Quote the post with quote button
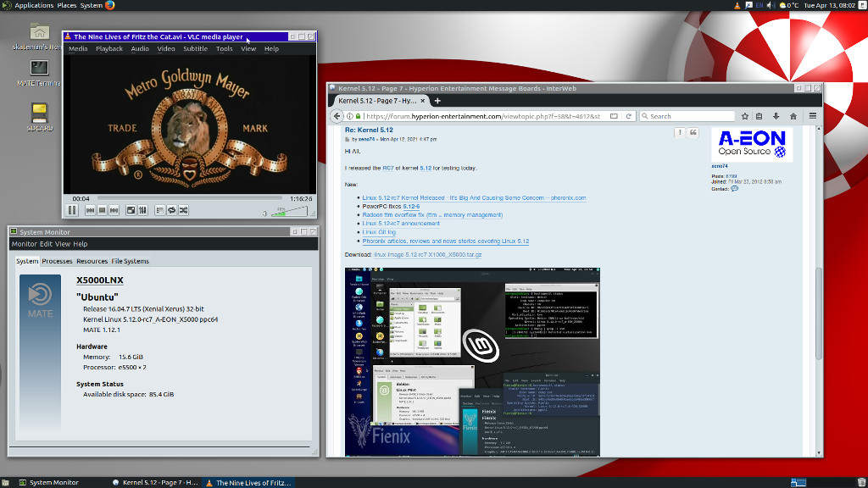 coord(693,132)
